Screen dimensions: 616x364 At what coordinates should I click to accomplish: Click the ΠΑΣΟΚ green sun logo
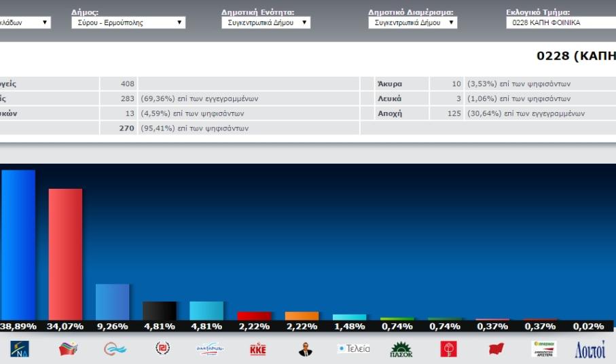click(x=401, y=349)
